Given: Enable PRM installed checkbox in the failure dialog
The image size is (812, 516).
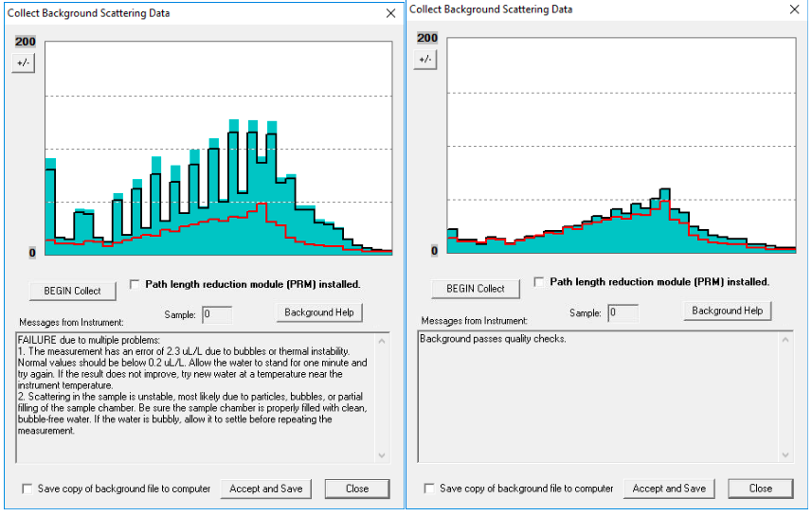Looking at the screenshot, I should tap(135, 284).
